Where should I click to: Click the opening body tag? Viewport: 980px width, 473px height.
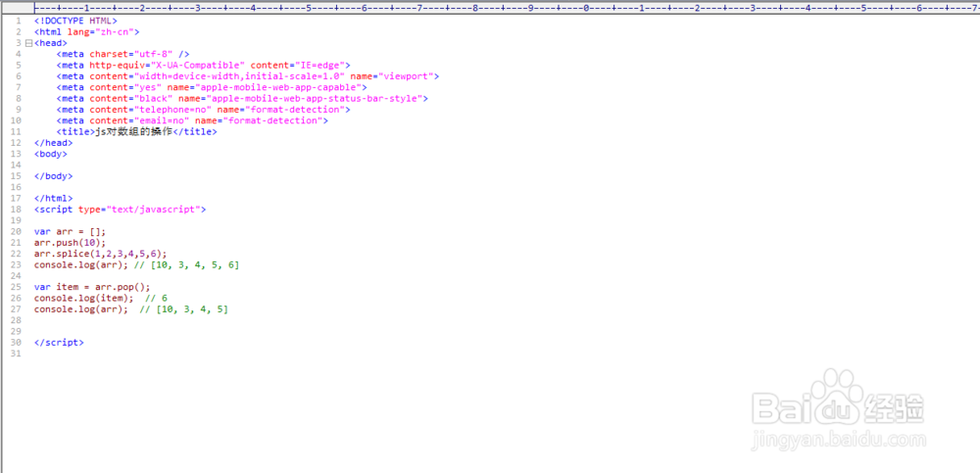(x=51, y=154)
